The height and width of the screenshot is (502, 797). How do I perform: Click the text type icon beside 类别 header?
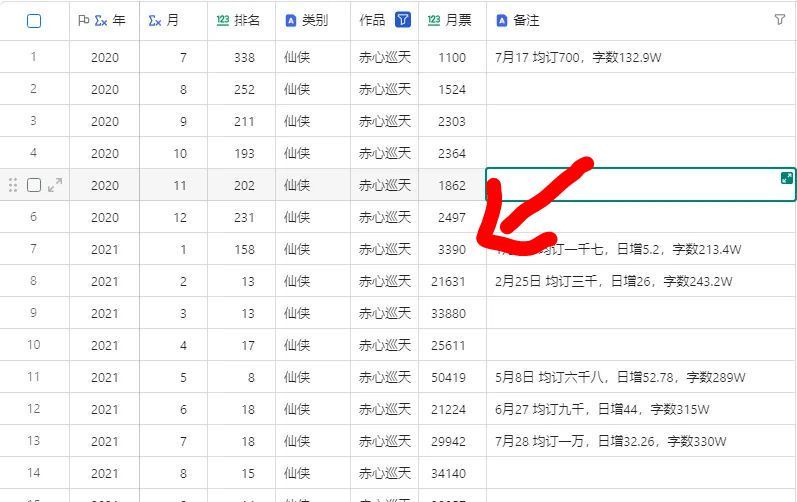point(290,20)
